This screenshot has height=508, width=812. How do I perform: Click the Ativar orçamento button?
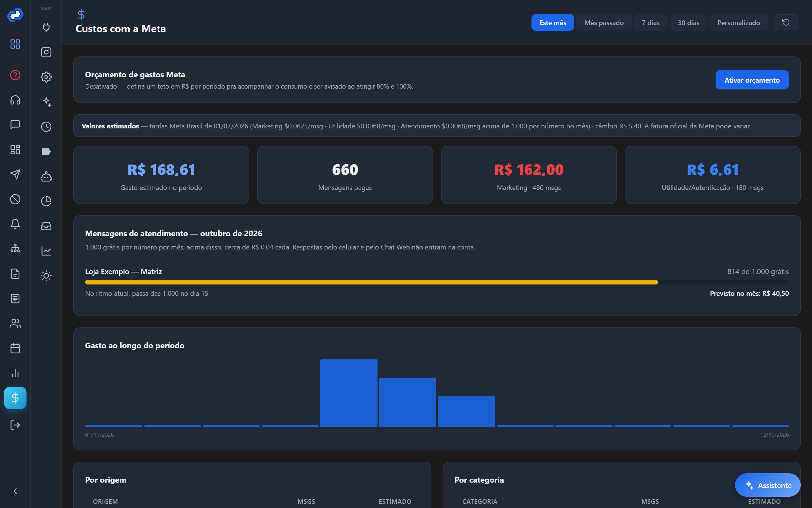click(752, 80)
